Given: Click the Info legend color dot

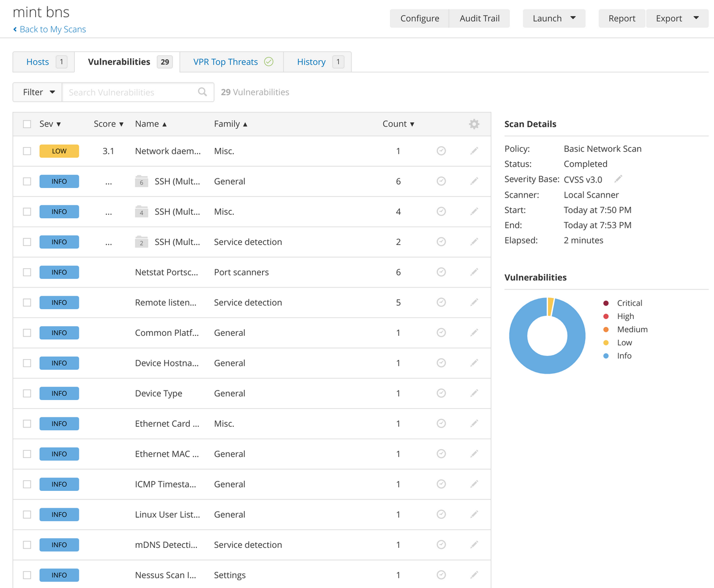Looking at the screenshot, I should pyautogui.click(x=606, y=356).
